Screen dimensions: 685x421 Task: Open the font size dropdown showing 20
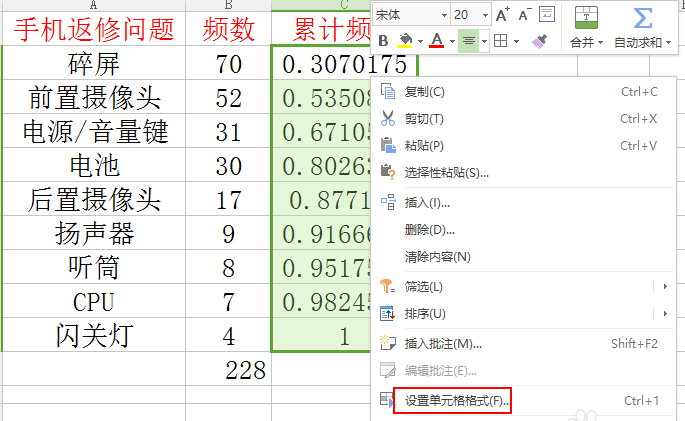click(485, 15)
